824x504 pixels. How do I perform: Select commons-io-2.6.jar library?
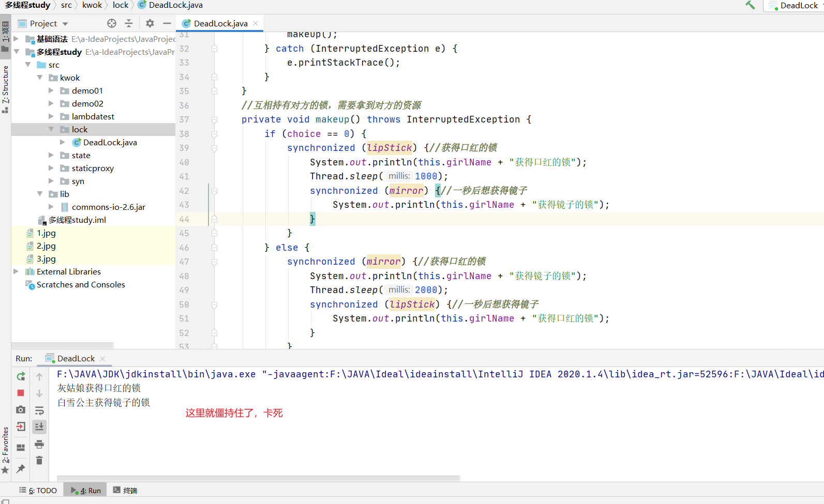(x=108, y=207)
